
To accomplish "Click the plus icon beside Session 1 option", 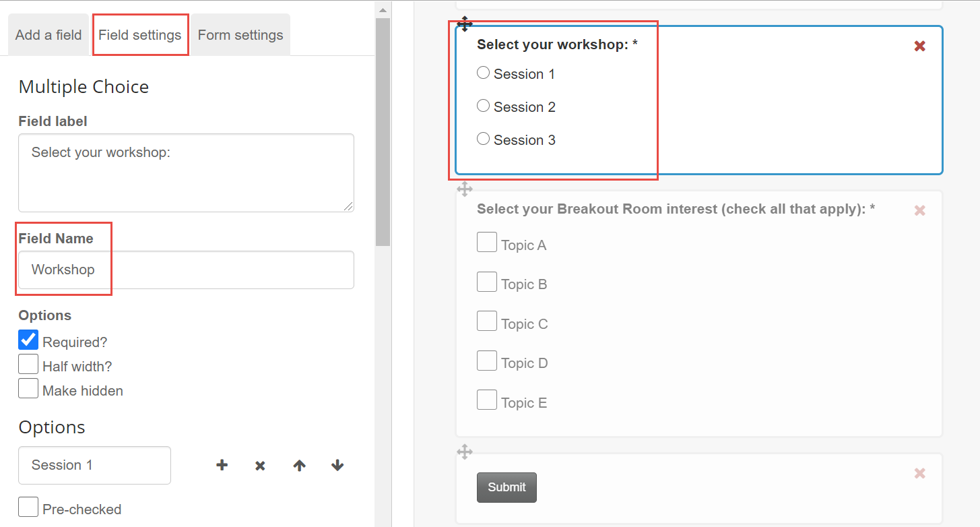I will point(222,465).
